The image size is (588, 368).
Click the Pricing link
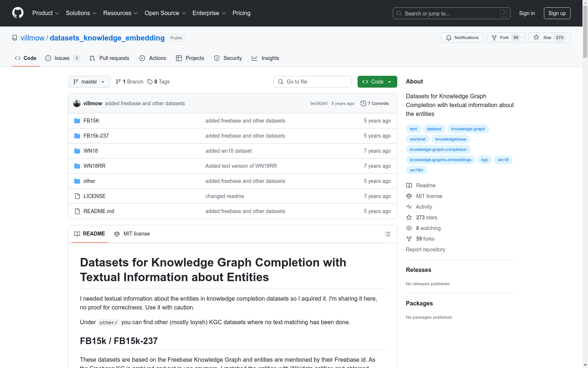click(x=241, y=13)
